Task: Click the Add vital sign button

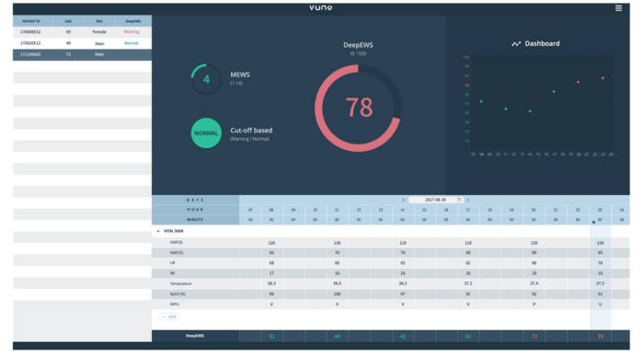Action: pos(169,316)
